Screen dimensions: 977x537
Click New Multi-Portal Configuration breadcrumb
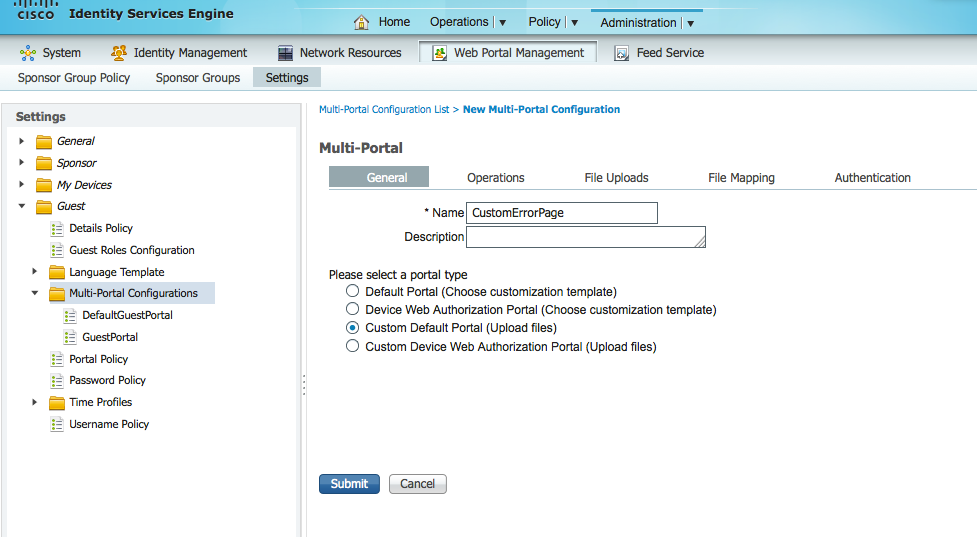coord(541,110)
